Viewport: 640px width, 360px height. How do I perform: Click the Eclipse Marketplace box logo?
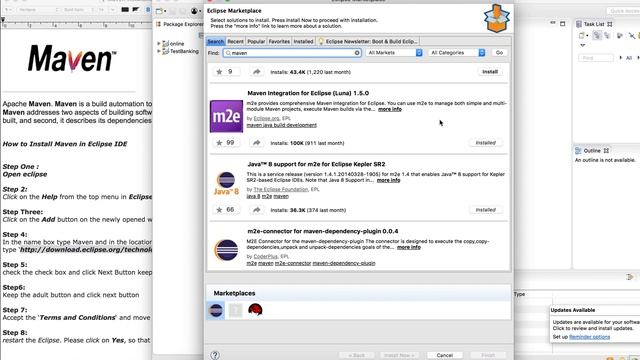tap(497, 18)
